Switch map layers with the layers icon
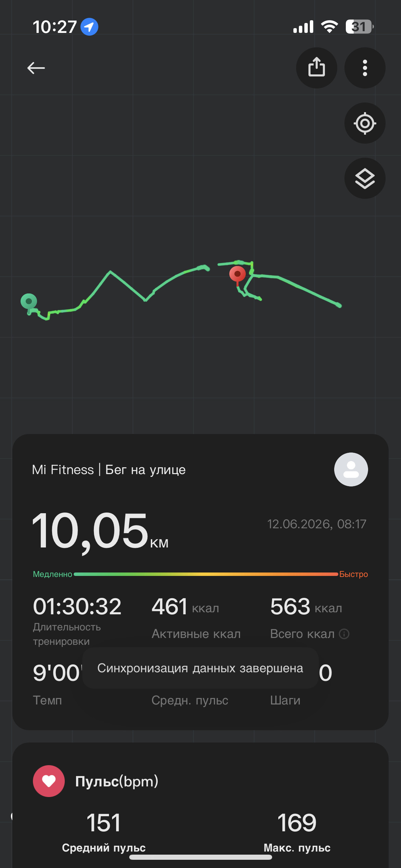The height and width of the screenshot is (868, 401). [x=365, y=178]
